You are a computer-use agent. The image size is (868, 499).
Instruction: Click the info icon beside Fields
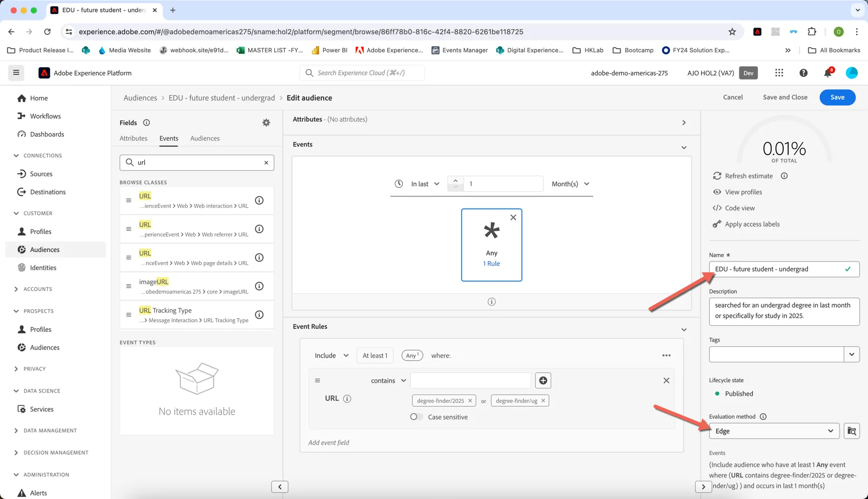click(146, 122)
